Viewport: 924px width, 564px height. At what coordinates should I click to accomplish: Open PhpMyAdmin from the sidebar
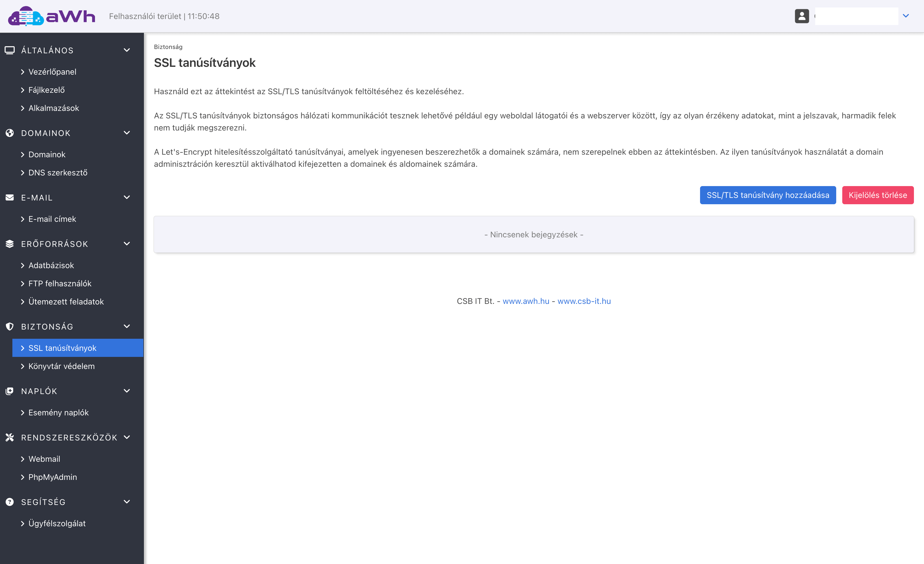[78, 477]
